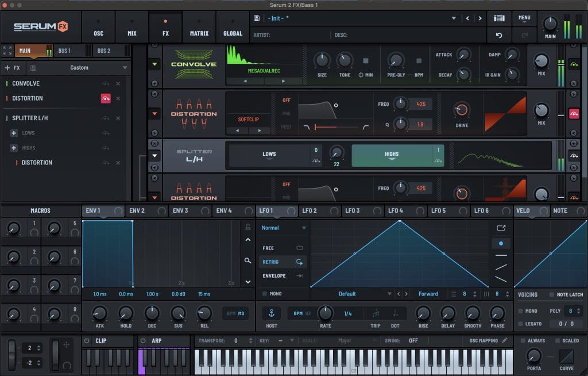Enable the ALWAYS portamento checkbox

click(523, 341)
